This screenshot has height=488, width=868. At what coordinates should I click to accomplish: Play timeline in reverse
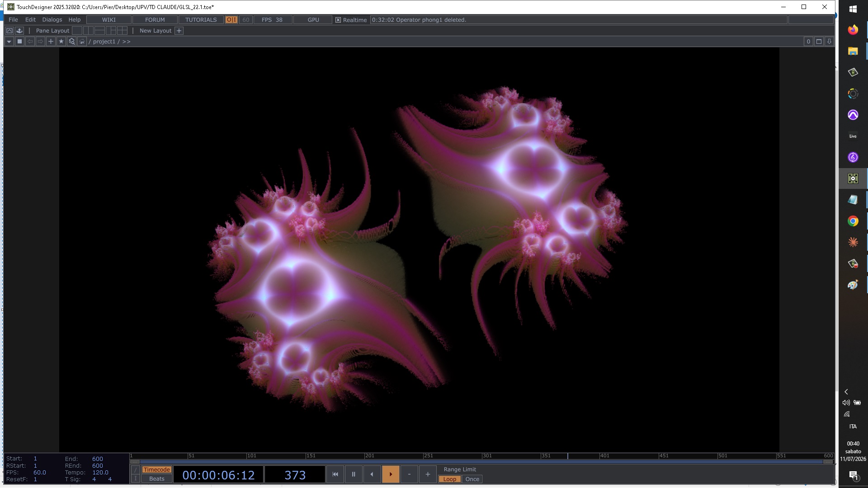tap(372, 474)
